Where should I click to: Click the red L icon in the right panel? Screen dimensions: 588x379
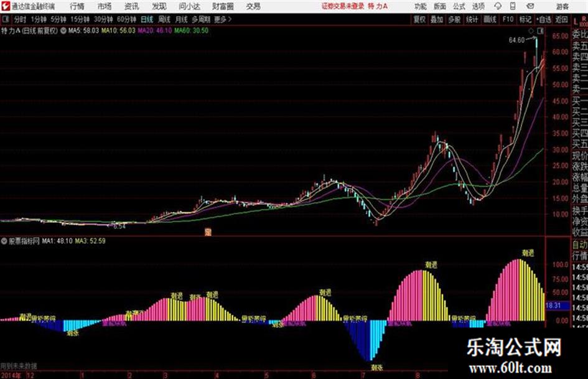point(576,22)
